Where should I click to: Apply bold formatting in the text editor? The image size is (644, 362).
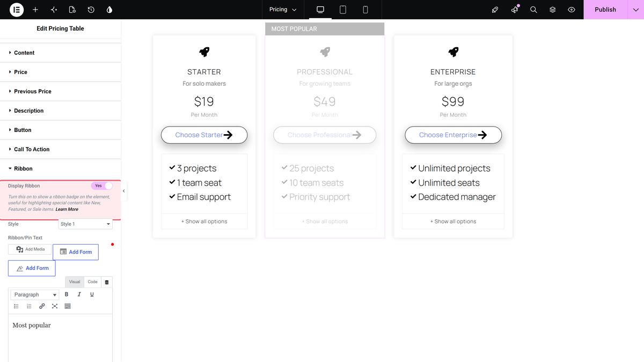pyautogui.click(x=67, y=294)
